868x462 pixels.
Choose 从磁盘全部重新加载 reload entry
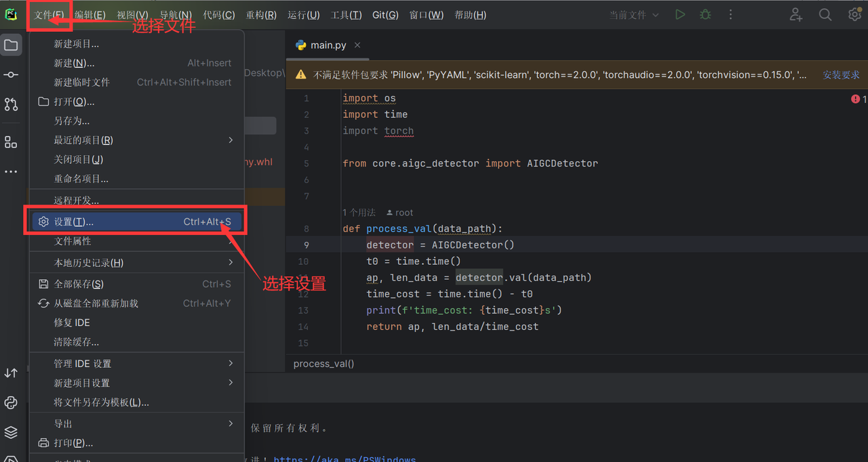click(x=137, y=303)
